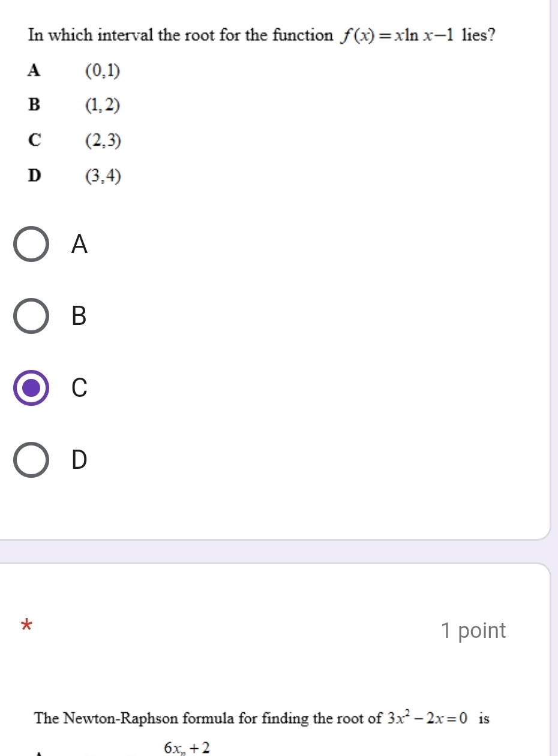The image size is (558, 756).
Task: Click the f(x)=xlnx−1 question text
Action: 262,35
